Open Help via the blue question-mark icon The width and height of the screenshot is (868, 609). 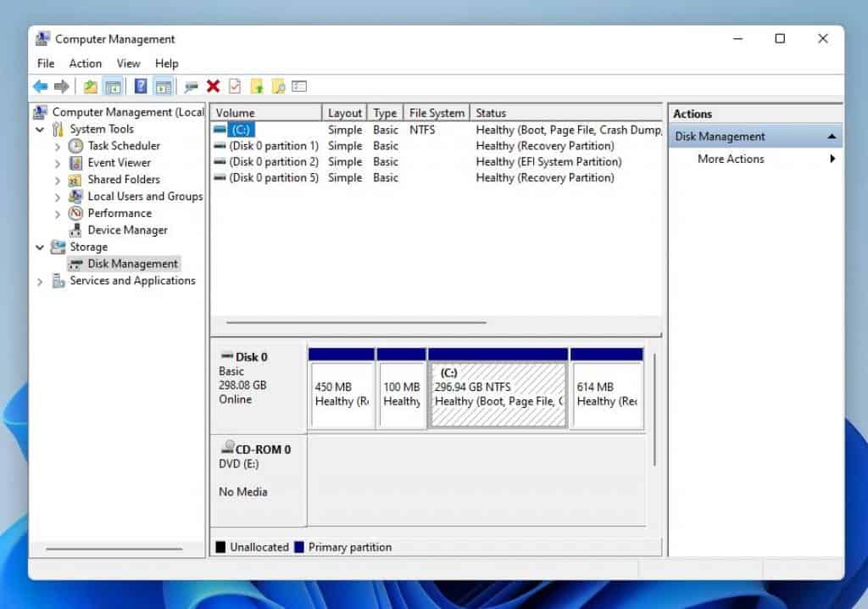click(141, 86)
